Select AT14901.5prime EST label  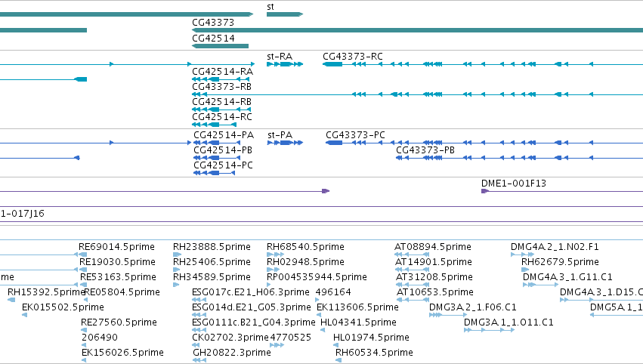[434, 262]
